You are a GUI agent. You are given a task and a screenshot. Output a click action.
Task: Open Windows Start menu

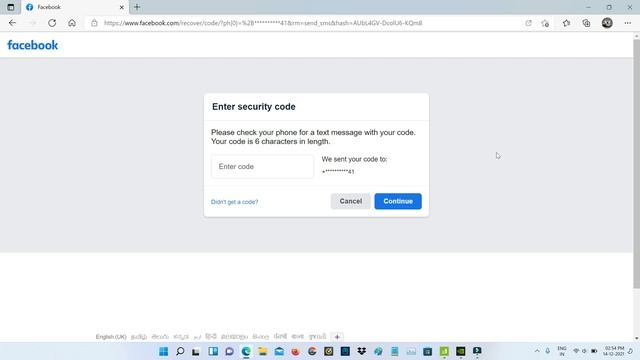pyautogui.click(x=163, y=351)
